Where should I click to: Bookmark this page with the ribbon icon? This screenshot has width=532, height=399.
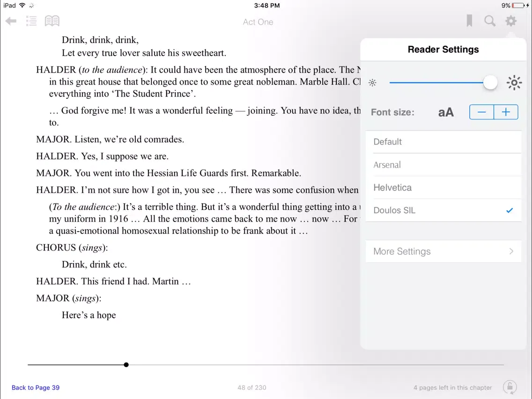469,21
